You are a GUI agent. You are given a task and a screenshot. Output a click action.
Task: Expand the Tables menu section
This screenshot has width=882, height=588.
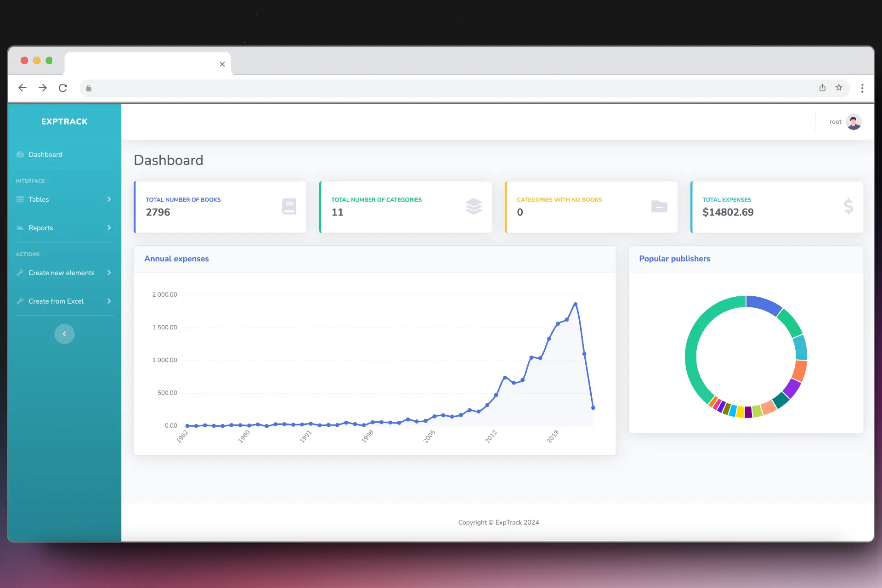[64, 199]
